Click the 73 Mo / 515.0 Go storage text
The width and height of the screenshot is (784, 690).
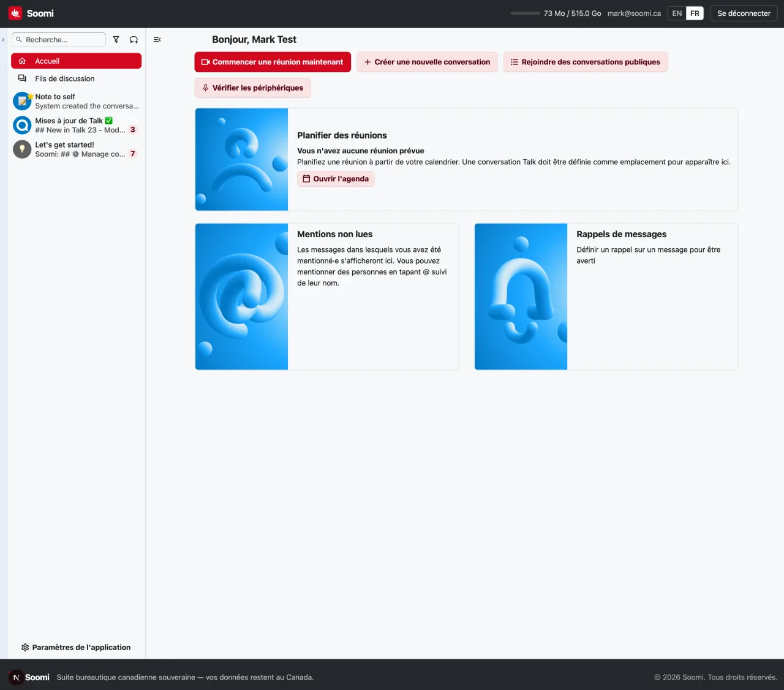click(572, 13)
